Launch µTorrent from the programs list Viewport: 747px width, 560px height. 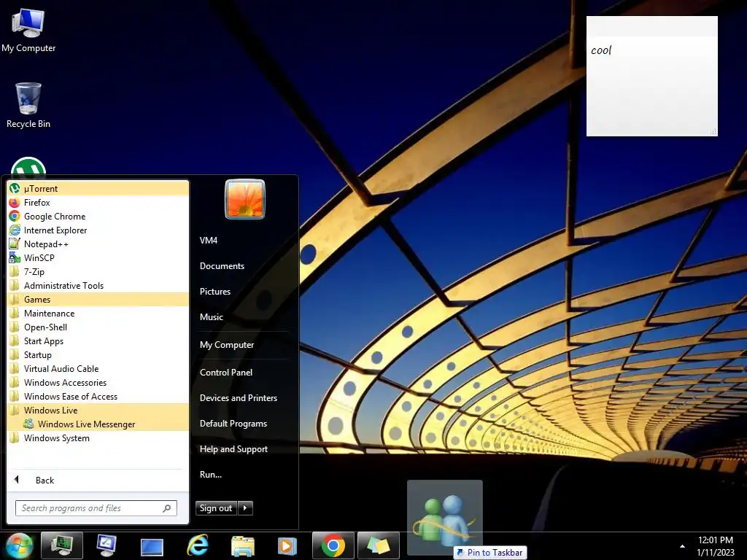(x=98, y=189)
